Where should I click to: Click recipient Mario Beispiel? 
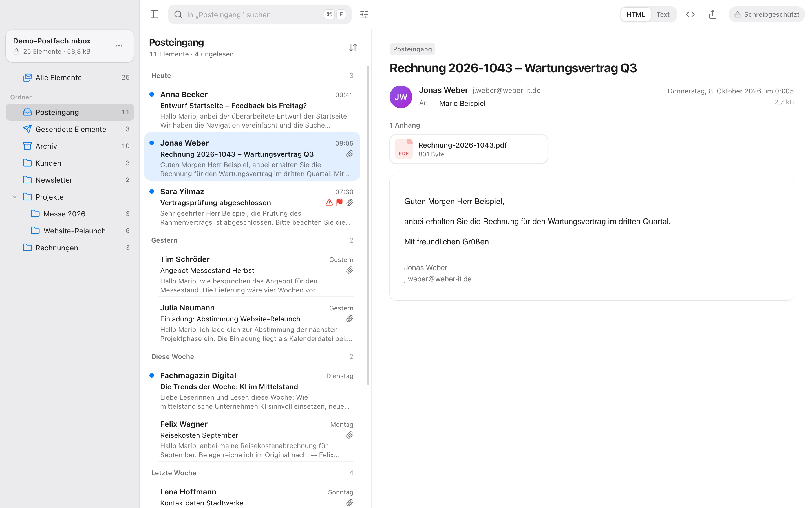click(x=462, y=103)
